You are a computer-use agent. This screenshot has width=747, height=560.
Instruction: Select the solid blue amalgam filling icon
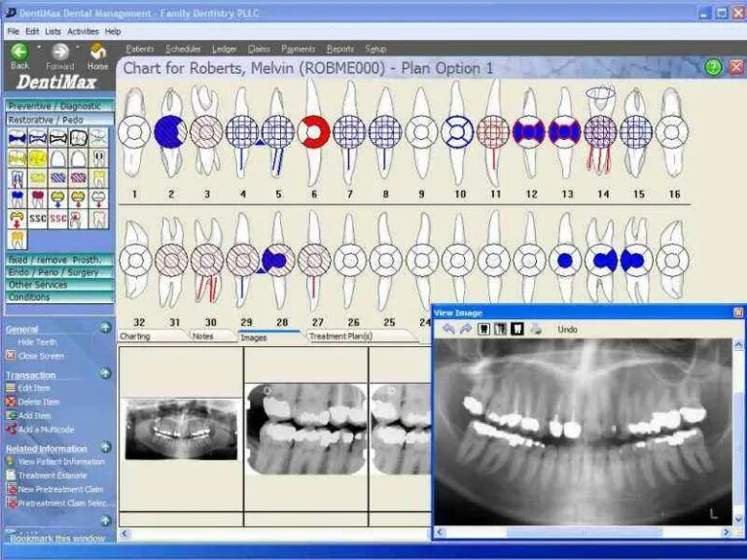point(18,138)
